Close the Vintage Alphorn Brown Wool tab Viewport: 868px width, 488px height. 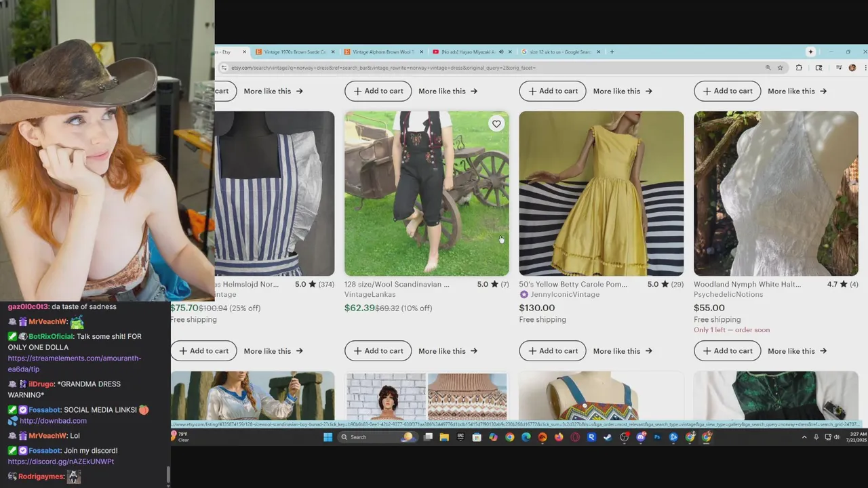coord(421,52)
